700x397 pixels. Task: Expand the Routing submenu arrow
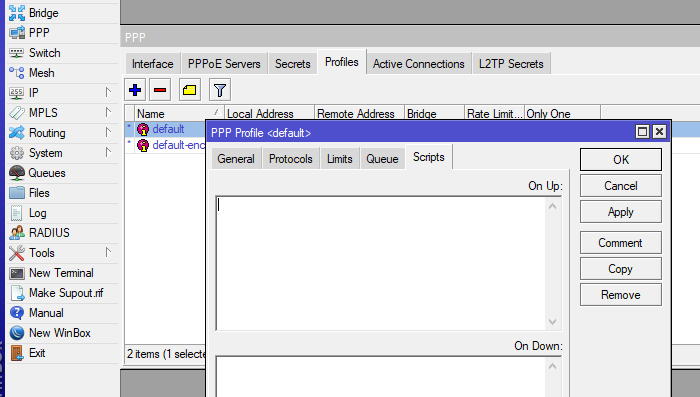(108, 132)
